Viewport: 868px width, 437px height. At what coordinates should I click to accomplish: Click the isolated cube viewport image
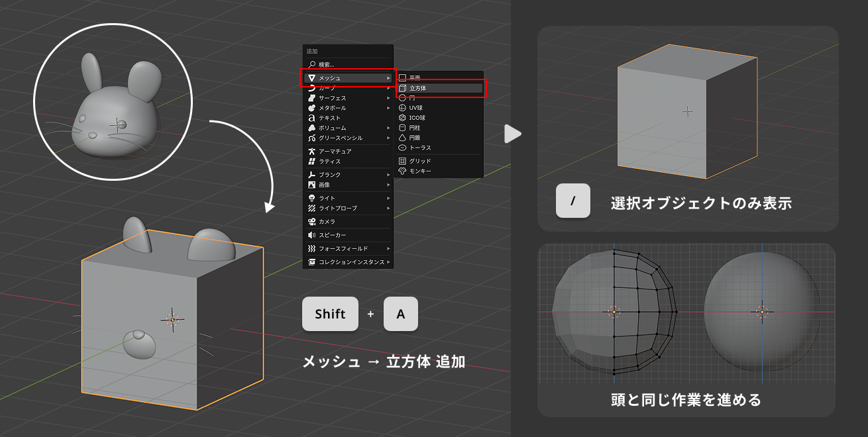click(688, 111)
